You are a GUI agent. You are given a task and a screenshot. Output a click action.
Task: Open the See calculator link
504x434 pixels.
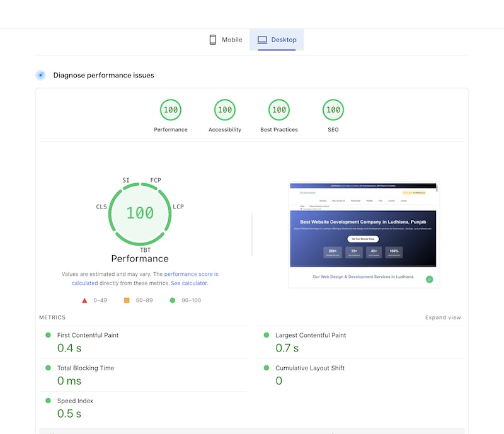click(x=189, y=283)
